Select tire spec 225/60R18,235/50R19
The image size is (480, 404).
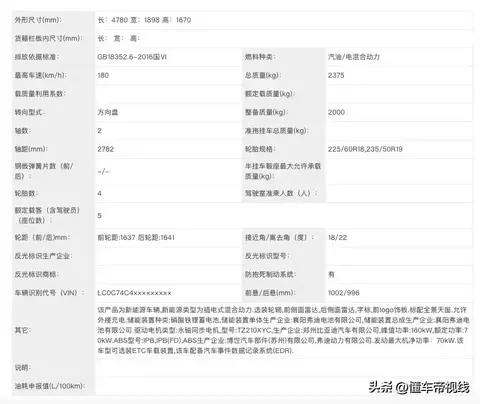(x=365, y=149)
